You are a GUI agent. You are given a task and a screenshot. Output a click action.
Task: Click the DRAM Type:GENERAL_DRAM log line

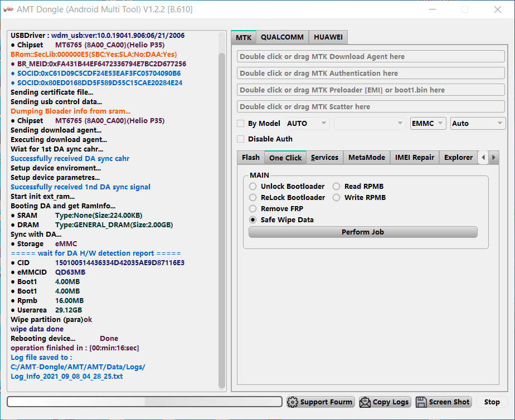(x=92, y=225)
